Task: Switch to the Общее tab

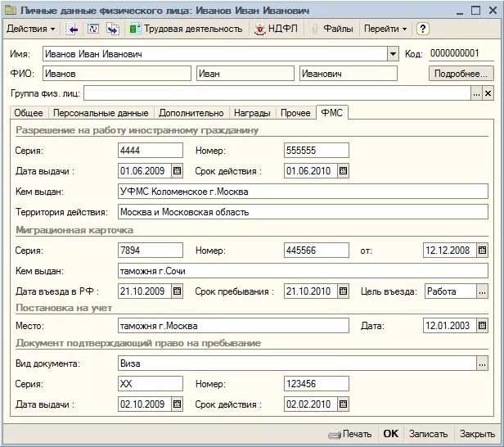Action: (29, 113)
